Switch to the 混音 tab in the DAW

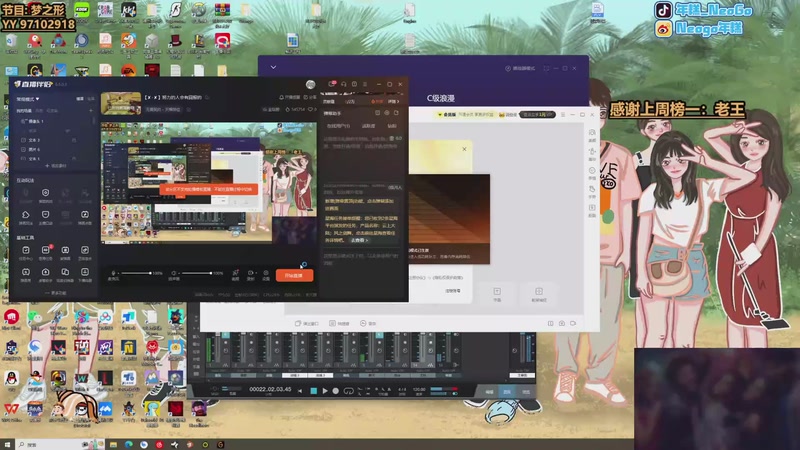507,391
